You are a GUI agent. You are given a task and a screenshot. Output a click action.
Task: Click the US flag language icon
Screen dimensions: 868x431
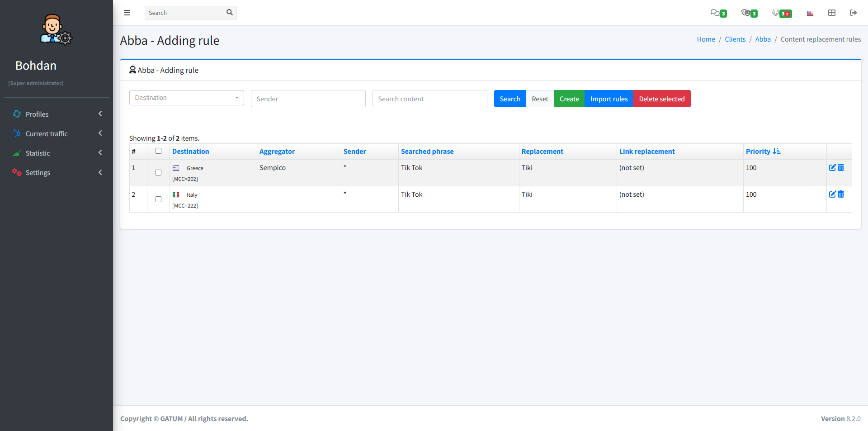point(810,13)
